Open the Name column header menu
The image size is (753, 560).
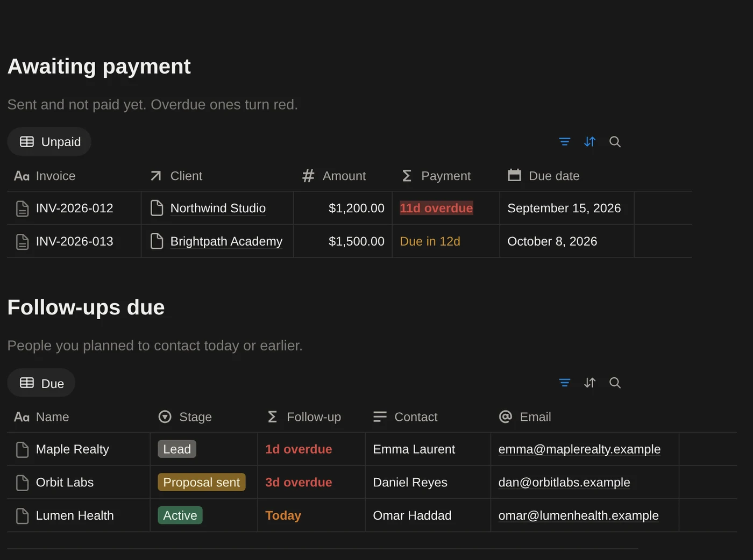click(79, 417)
